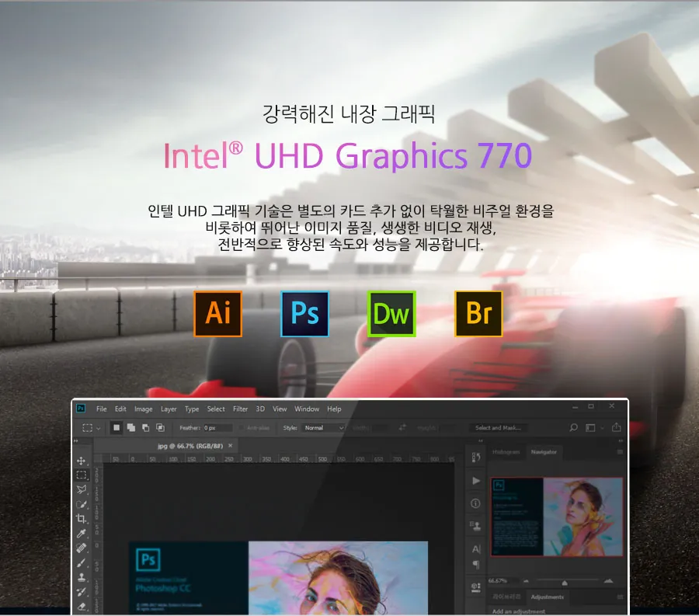Open the Actions panel play icon

click(476, 481)
